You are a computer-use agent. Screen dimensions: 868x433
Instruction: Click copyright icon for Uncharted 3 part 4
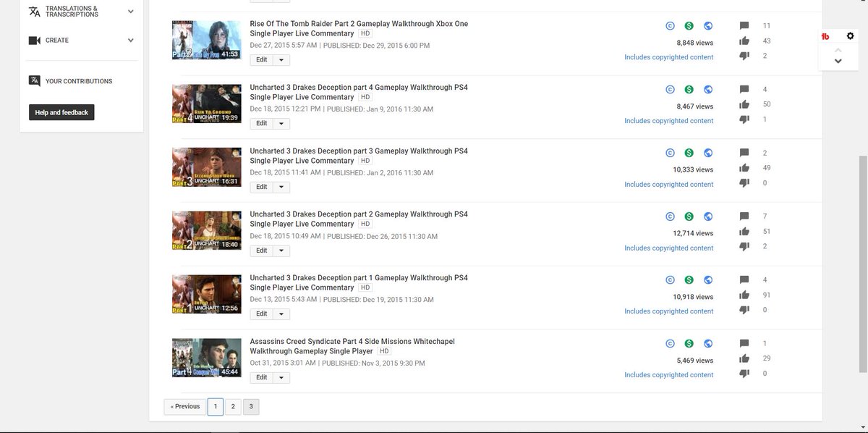[x=671, y=90]
